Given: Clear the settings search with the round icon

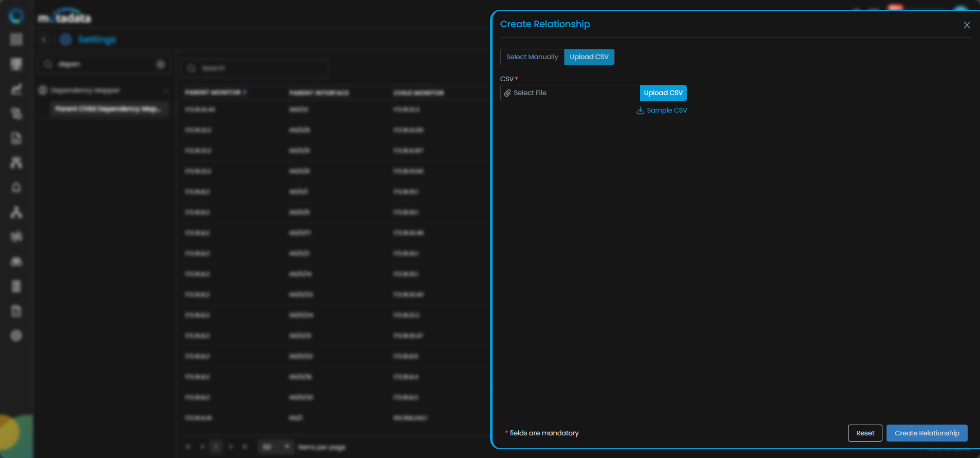Looking at the screenshot, I should (160, 64).
